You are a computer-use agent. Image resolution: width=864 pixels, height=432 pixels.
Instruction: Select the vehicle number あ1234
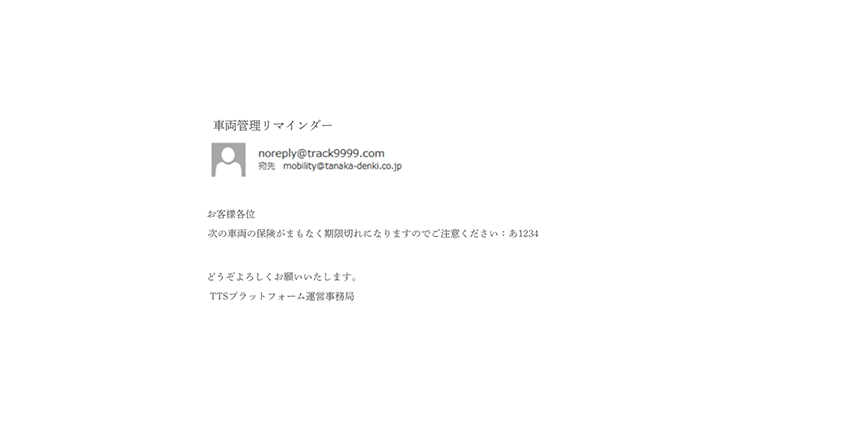523,234
